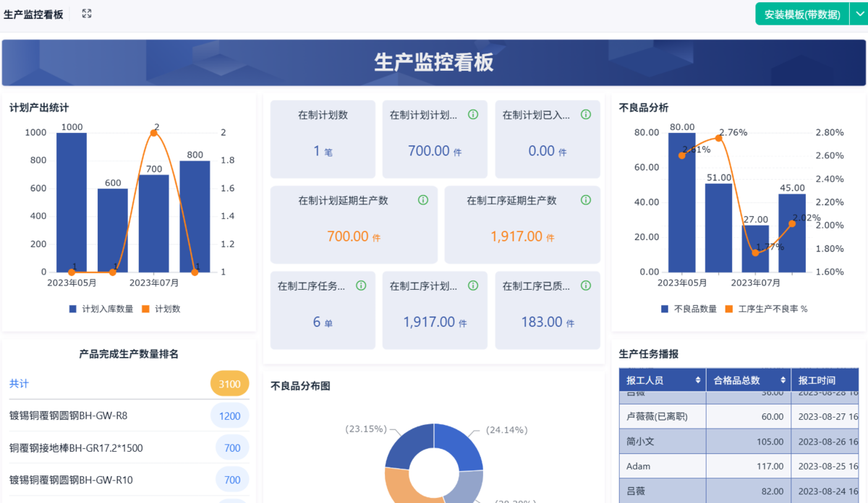Click the 共计 row label

(x=20, y=384)
